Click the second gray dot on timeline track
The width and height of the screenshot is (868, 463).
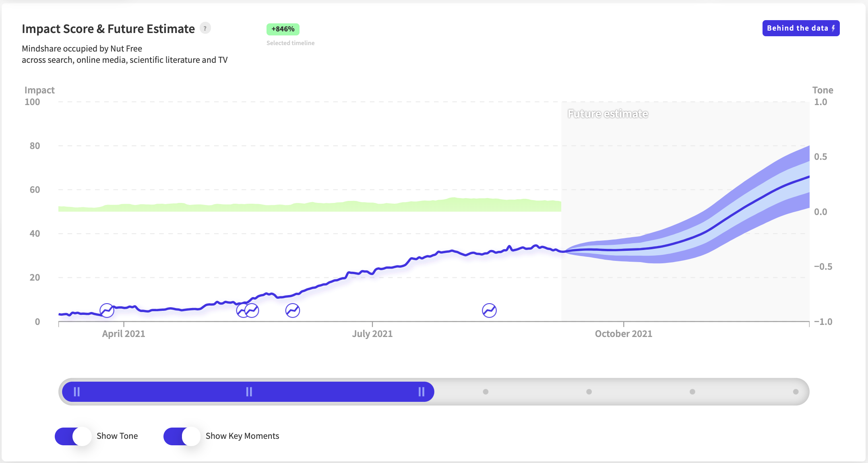589,392
